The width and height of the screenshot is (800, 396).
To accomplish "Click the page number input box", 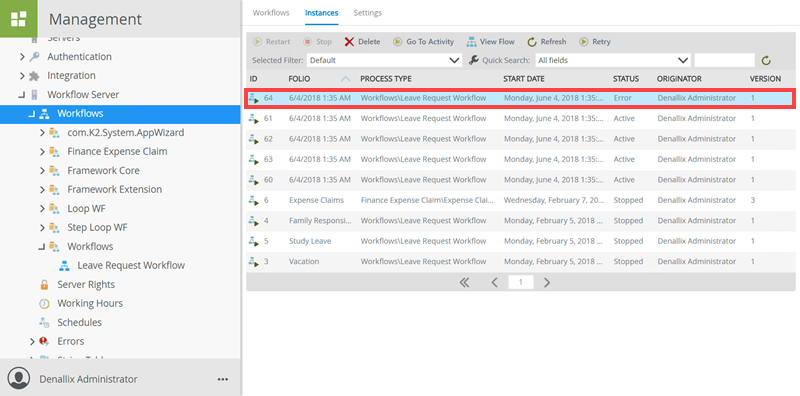I will pos(521,282).
